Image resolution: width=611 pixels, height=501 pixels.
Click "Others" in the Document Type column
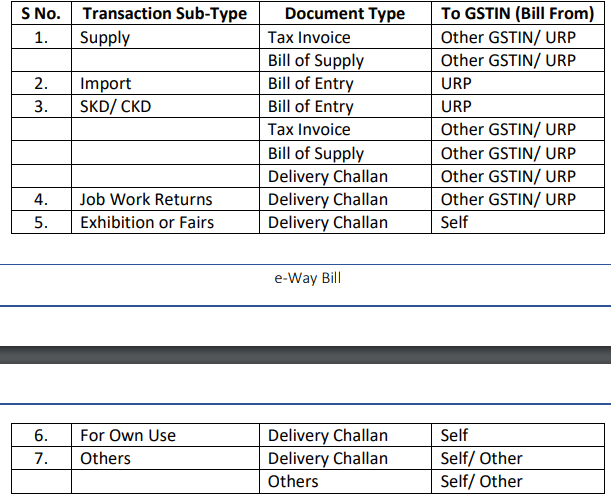coord(293,481)
